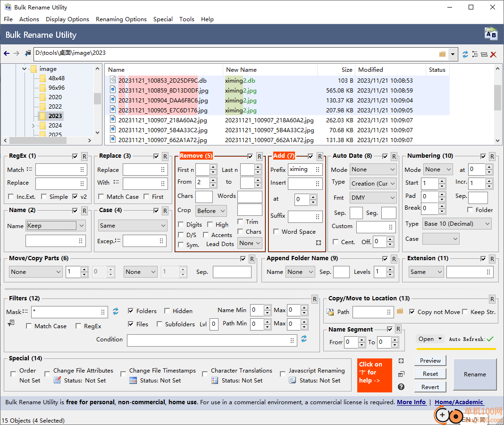Enable the Subfolders filter checkbox
Viewport: 504px width, 425px height.
pos(160,324)
